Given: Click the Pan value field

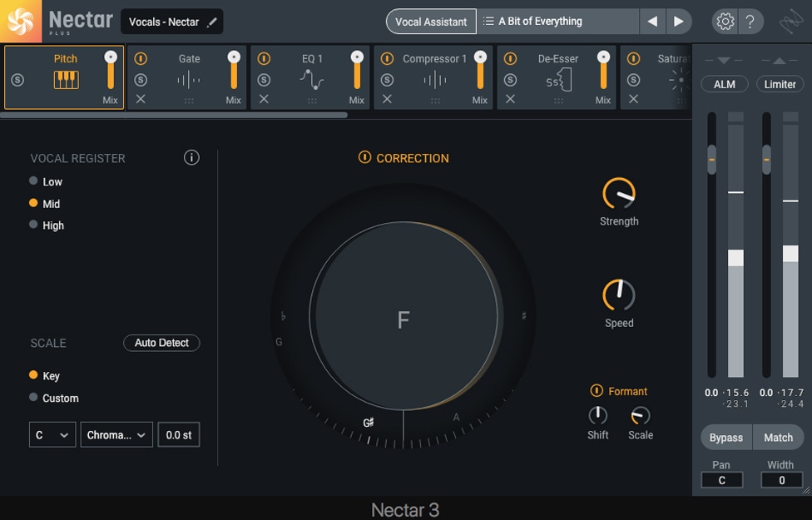Looking at the screenshot, I should [722, 480].
